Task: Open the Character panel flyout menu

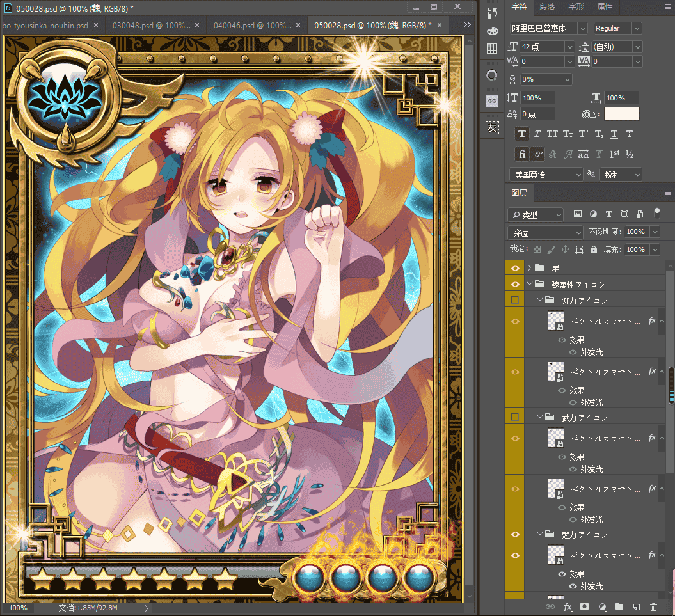Action: (x=668, y=7)
